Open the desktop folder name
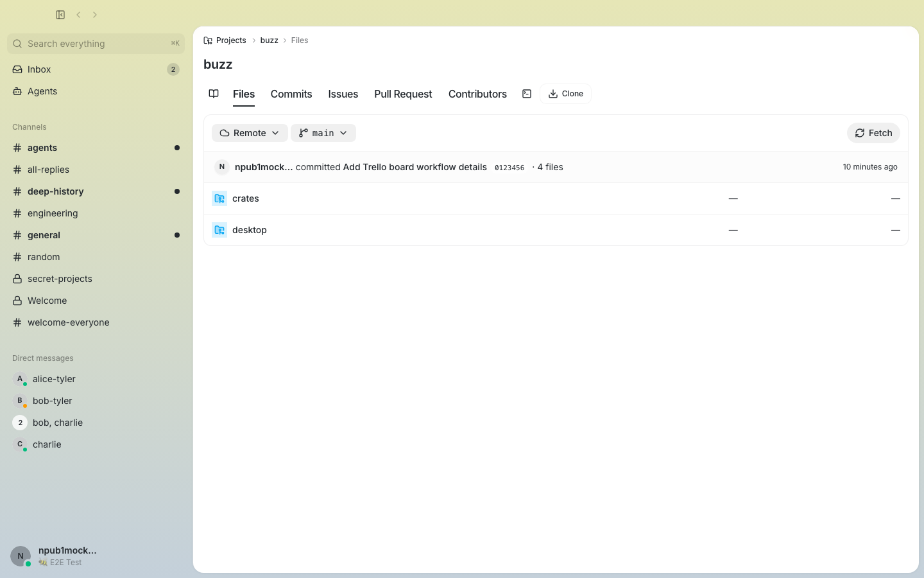Screen dimensions: 924x578 [250, 230]
